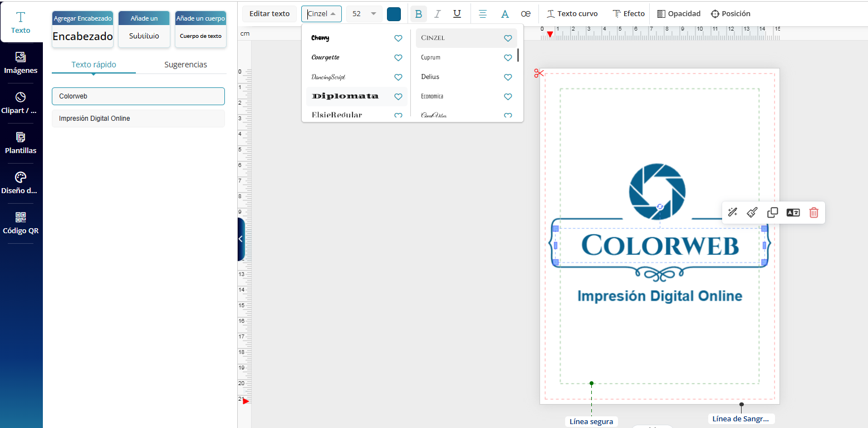Open the font size 52 dropdown

(x=364, y=14)
